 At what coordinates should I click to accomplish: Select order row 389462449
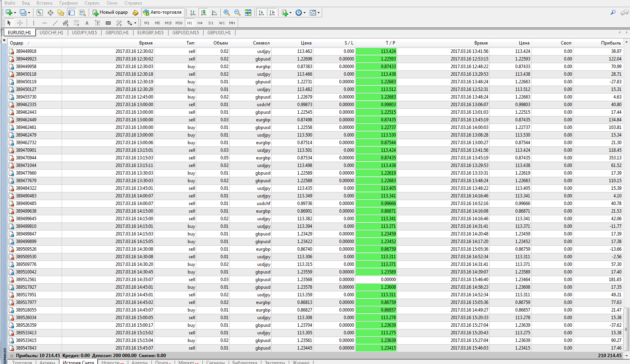[26, 120]
